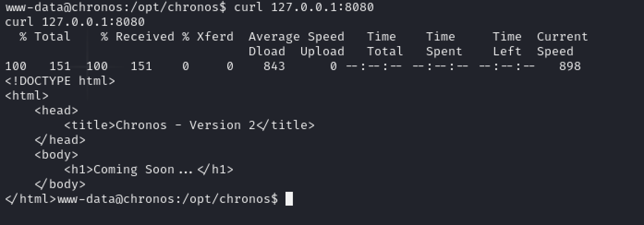Viewport: 644px width, 225px height.
Task: Click the DOCTYPE html line
Action: pos(60,81)
